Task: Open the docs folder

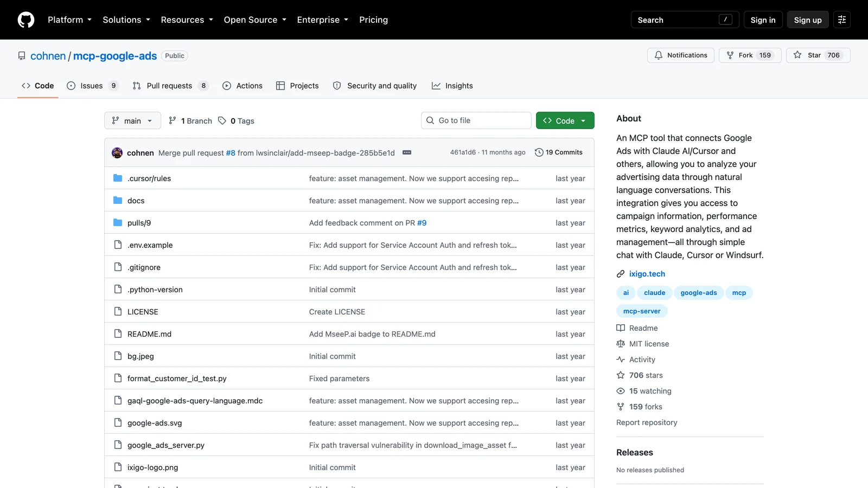Action: click(x=136, y=201)
